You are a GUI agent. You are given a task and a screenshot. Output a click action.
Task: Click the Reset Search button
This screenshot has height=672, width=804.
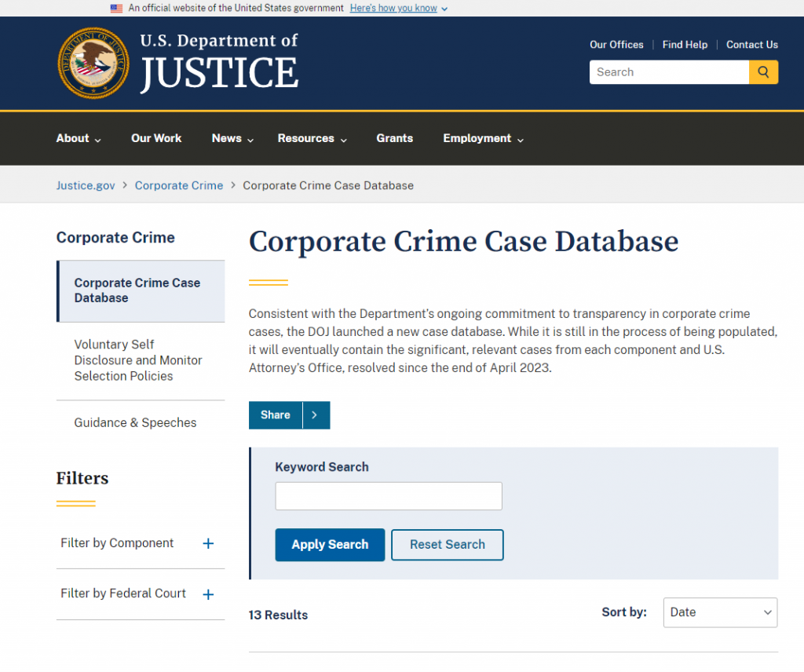point(448,545)
